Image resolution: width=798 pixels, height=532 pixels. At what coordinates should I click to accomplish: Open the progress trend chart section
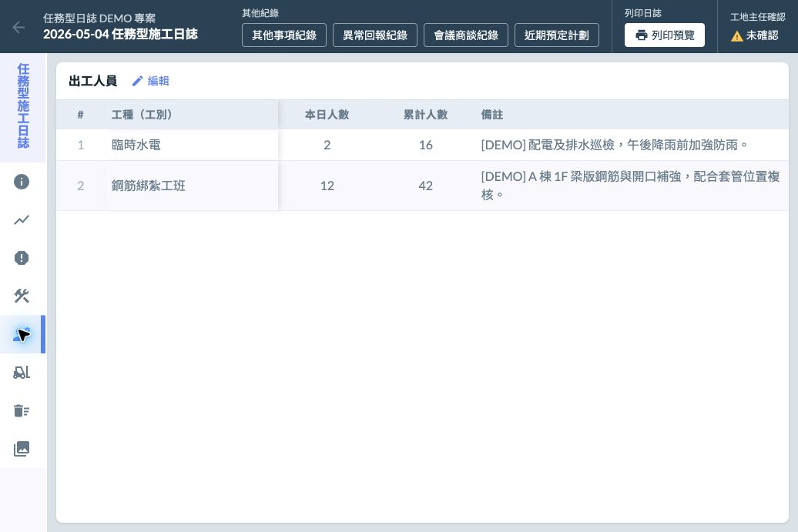[22, 219]
